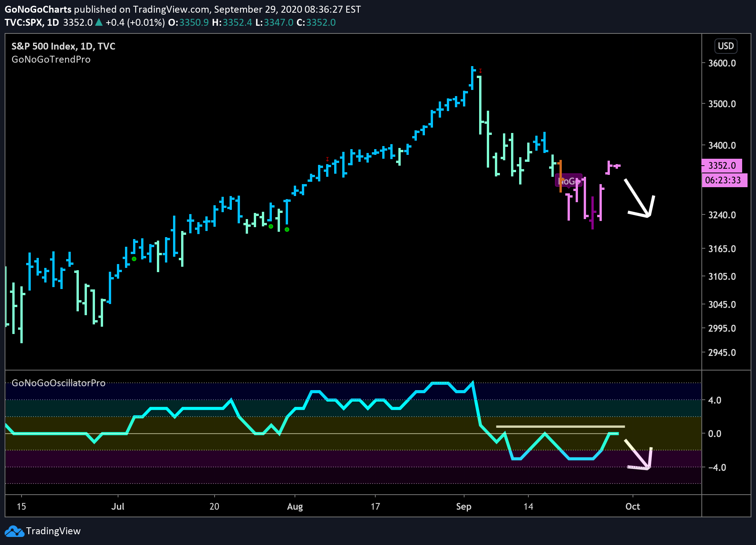
Task: Click the Sep date axis label
Action: click(x=464, y=507)
